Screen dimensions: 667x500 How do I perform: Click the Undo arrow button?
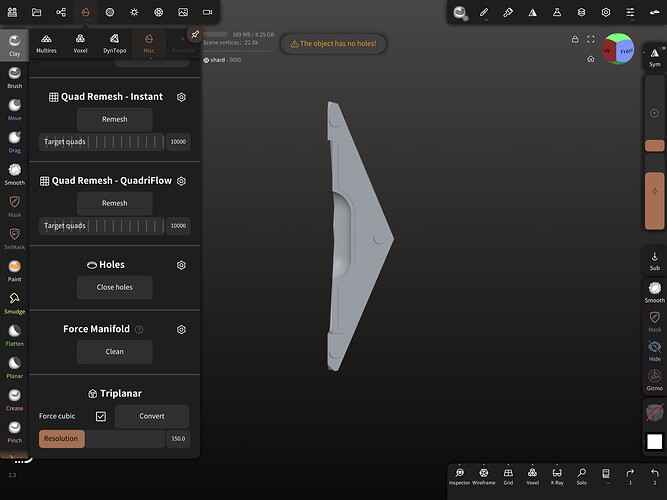655,477
